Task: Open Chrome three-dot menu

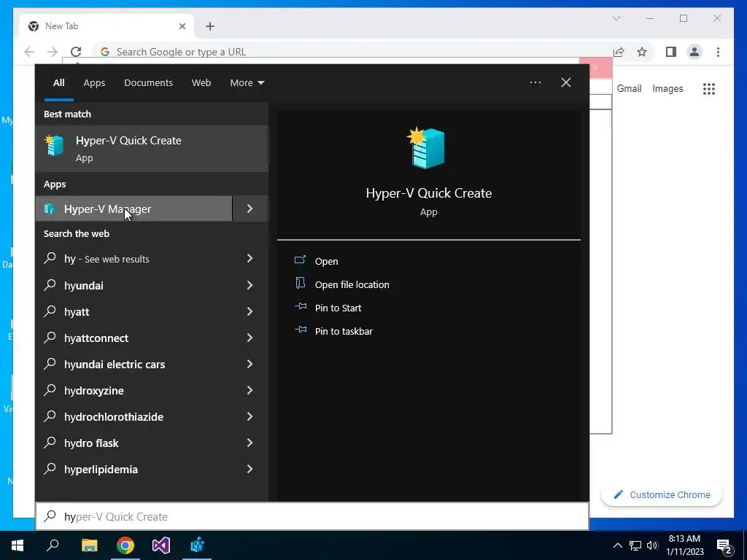Action: coord(718,52)
